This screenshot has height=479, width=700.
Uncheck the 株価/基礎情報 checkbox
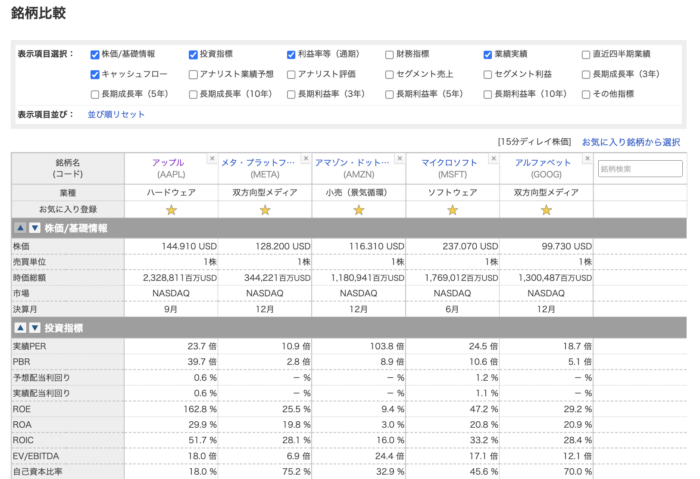click(95, 54)
